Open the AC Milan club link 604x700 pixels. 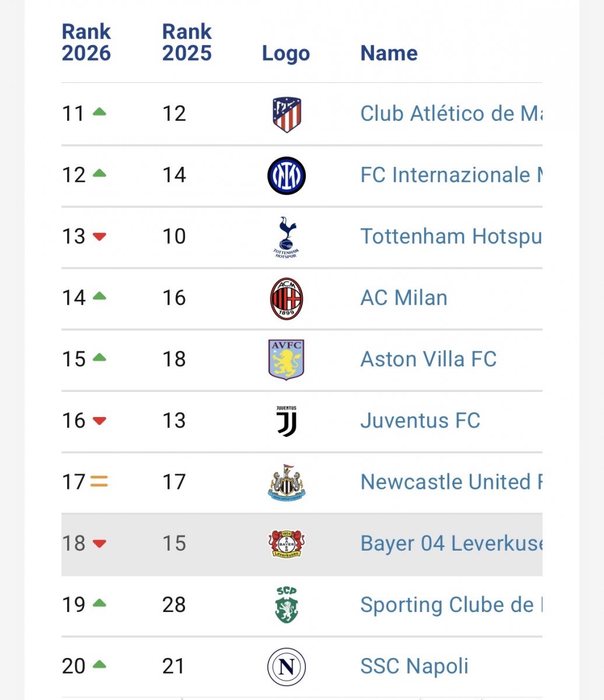(404, 298)
